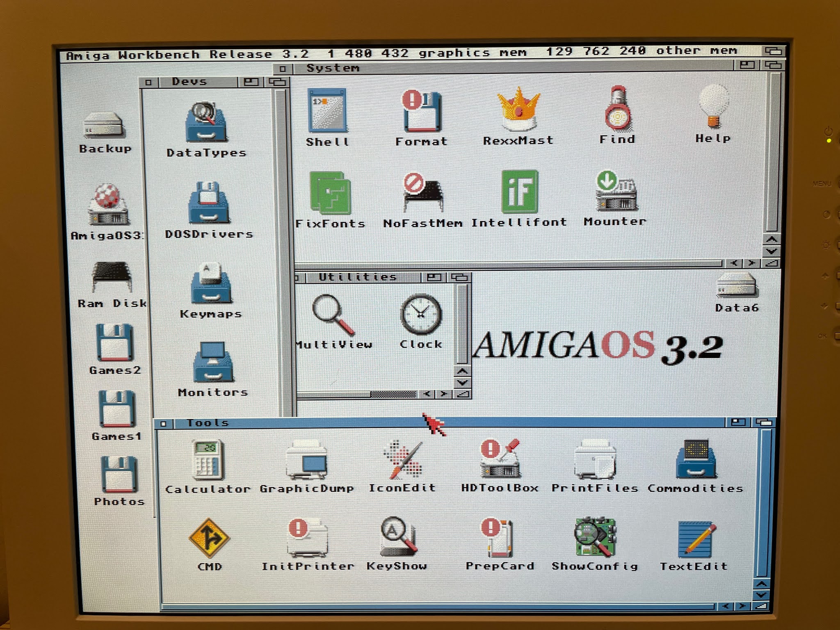Screen dimensions: 840x630
Task: Close the Tools window
Action: pos(164,423)
